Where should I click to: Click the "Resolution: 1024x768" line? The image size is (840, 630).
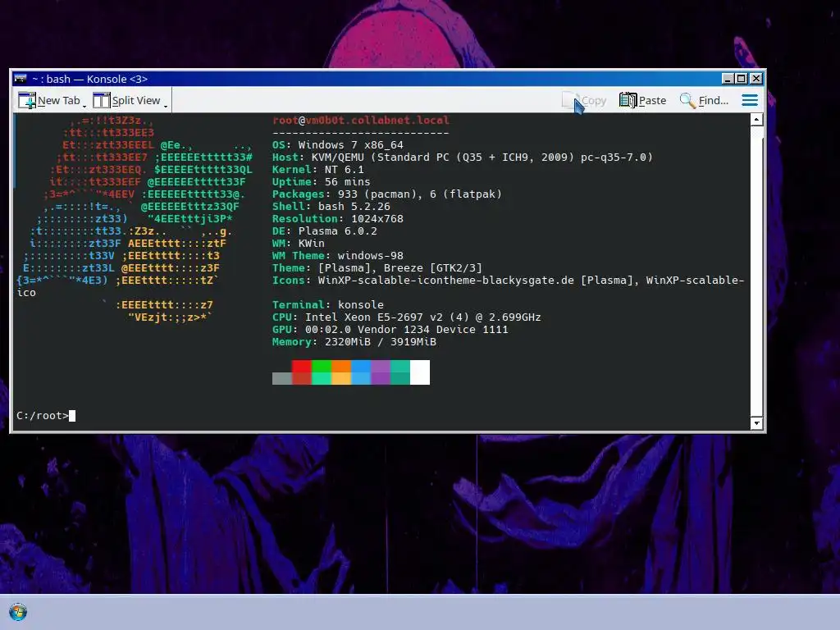(337, 218)
